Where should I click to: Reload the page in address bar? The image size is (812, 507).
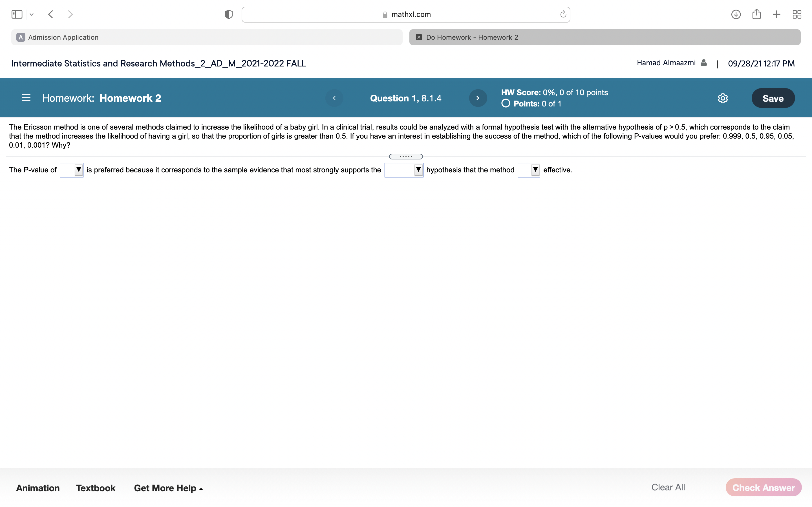pyautogui.click(x=563, y=14)
